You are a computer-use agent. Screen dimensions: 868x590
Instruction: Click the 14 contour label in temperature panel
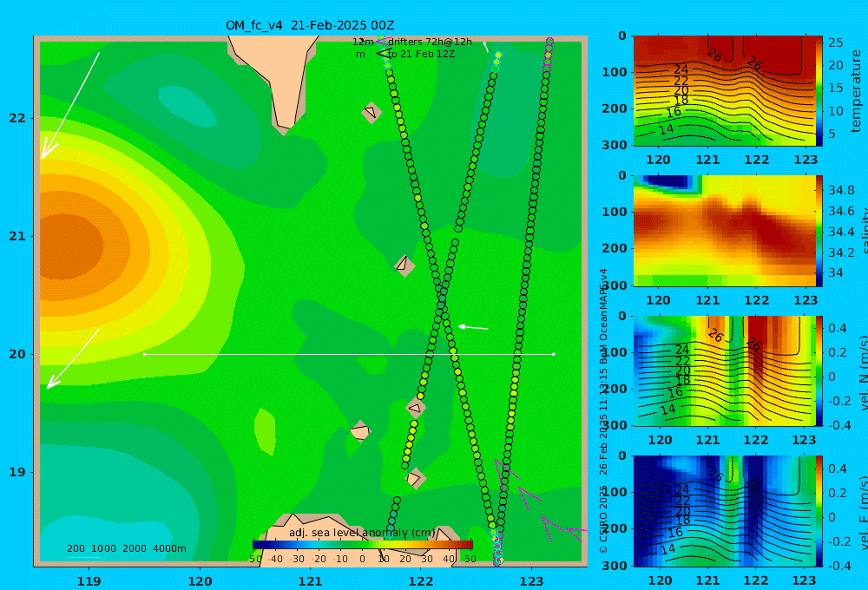coord(667,129)
